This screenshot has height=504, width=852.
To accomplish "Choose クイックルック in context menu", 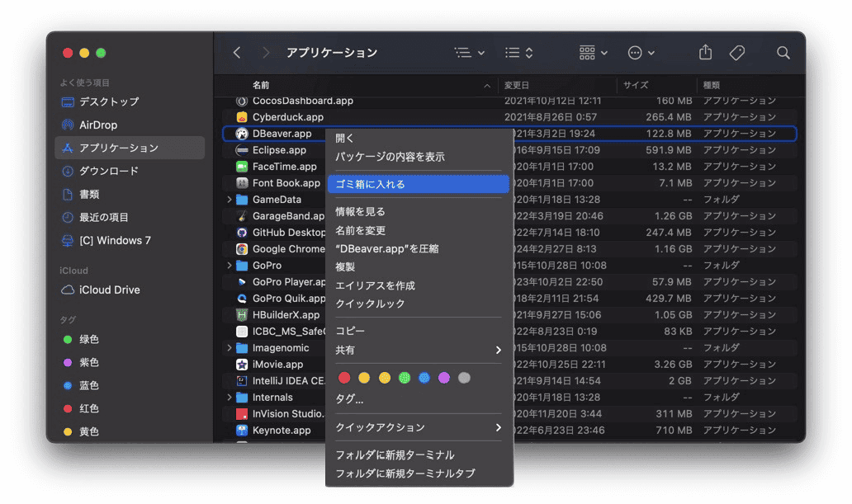I will pos(419,304).
